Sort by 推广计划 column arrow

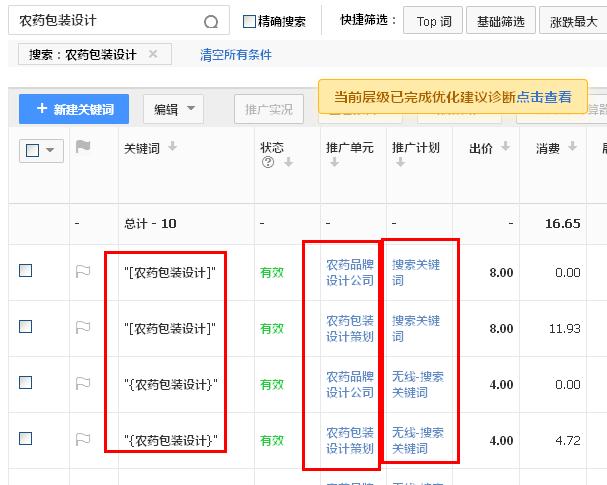pyautogui.click(x=401, y=162)
